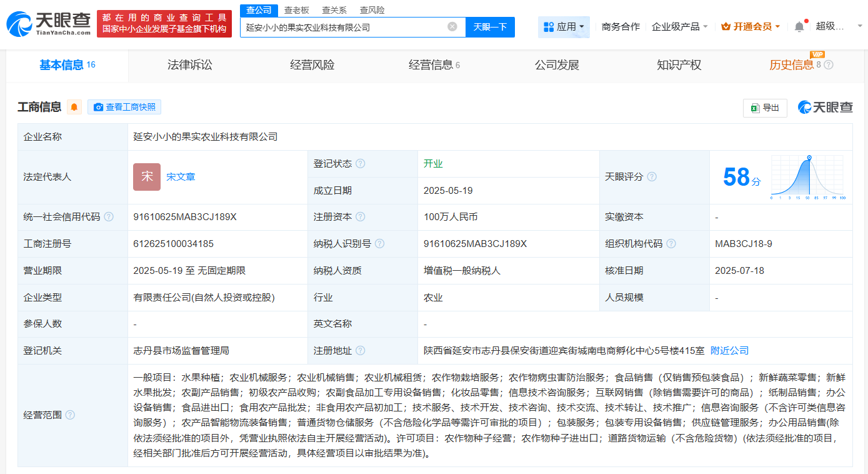This screenshot has width=868, height=474.
Task: Click the help icon beside 天眼评分
Action: (652, 177)
